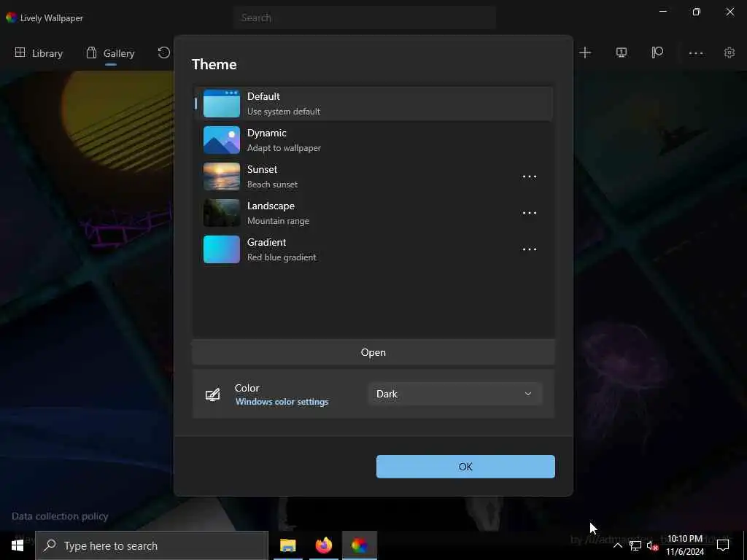Open Lively settings gear icon
The width and height of the screenshot is (747, 560).
[729, 52]
